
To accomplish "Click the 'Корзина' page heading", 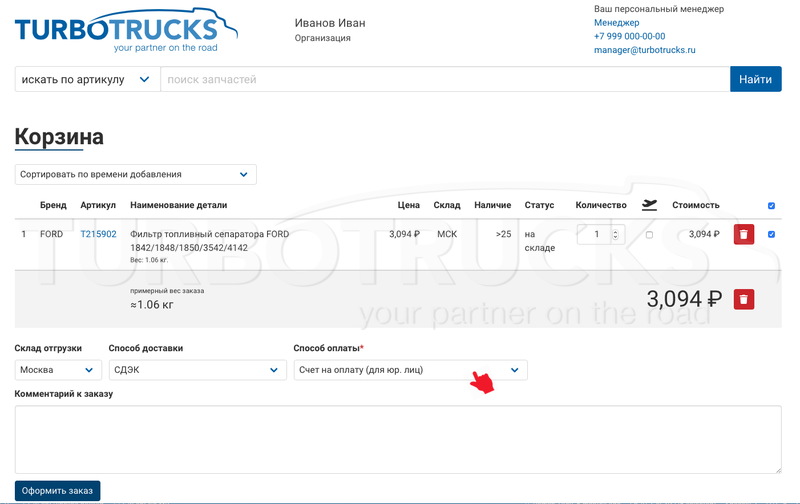I will click(59, 137).
